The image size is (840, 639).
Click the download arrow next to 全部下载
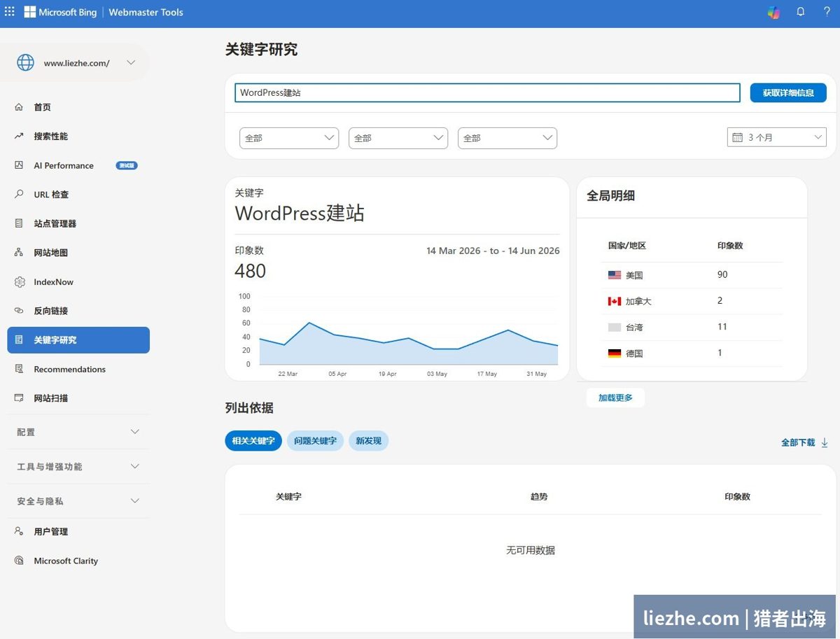(825, 442)
